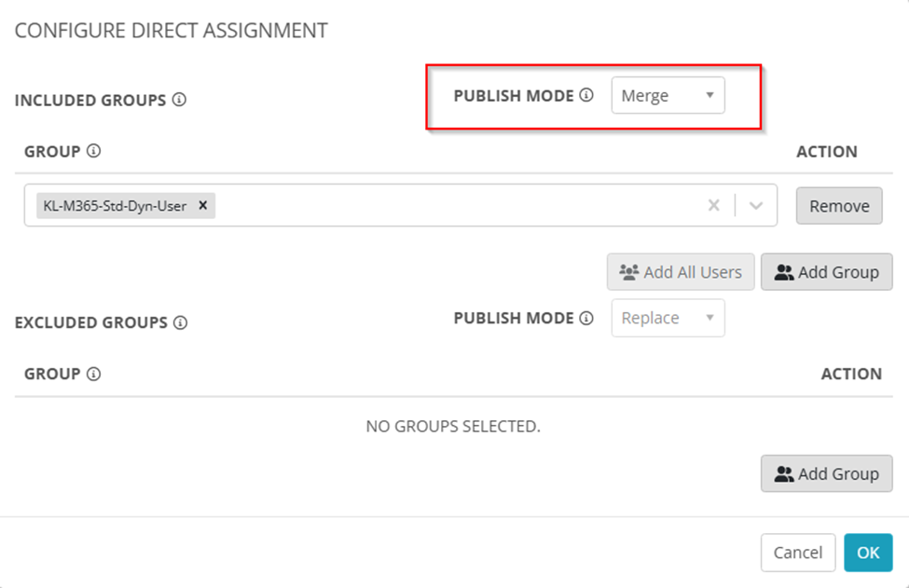
Task: Click the info icon beside Excluded Groups
Action: [181, 322]
